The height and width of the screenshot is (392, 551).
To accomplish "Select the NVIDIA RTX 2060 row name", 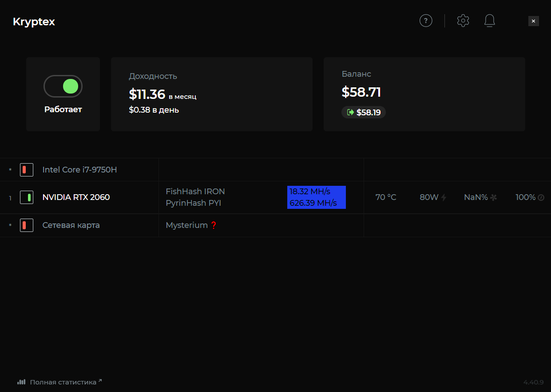I will coord(76,197).
